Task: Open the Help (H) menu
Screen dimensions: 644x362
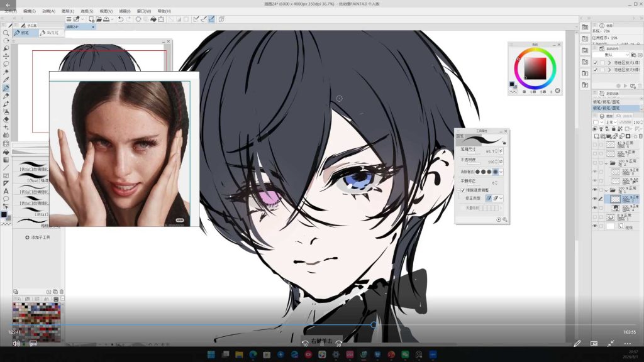Action: (x=164, y=11)
